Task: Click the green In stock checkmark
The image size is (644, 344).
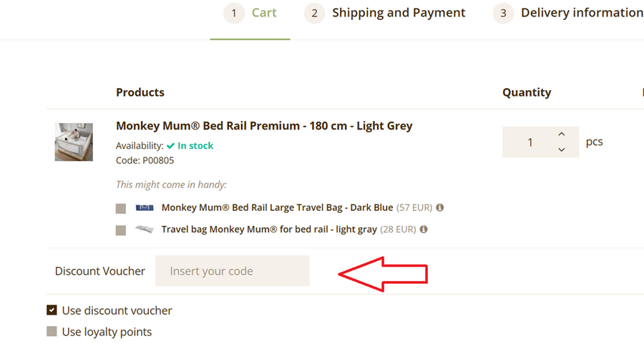Action: 171,146
